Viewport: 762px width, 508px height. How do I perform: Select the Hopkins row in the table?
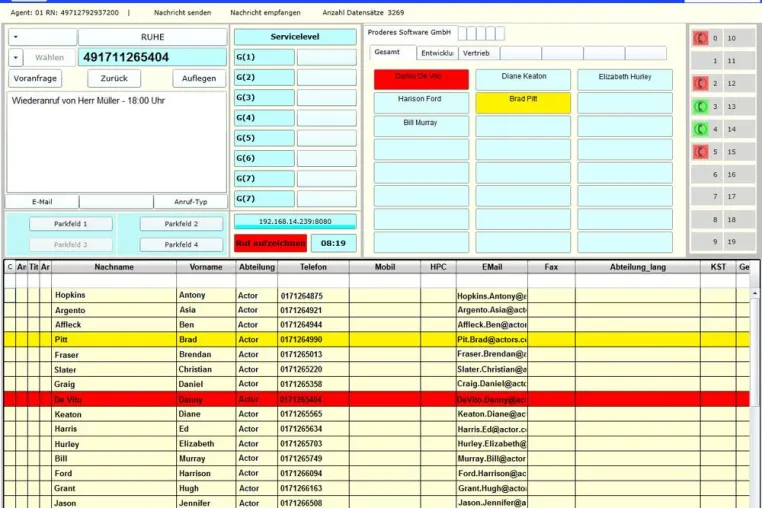tap(377, 295)
